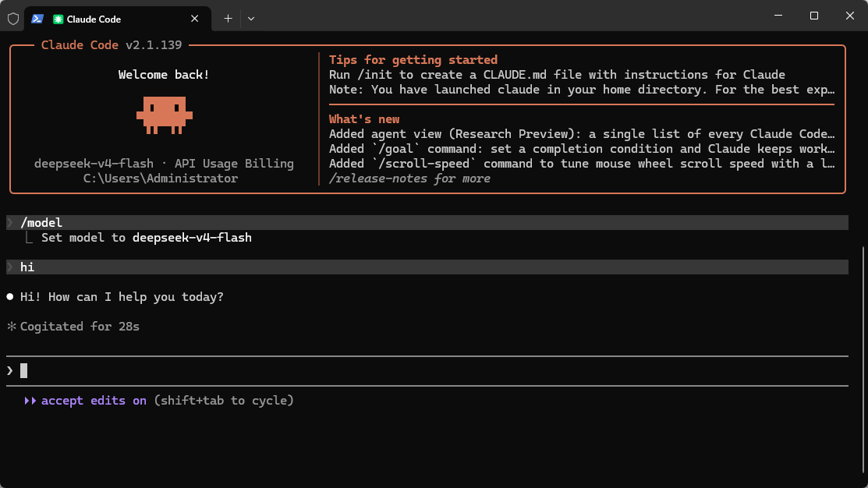The image size is (868, 488).
Task: Click Cogitated for 28s status
Action: [80, 327]
